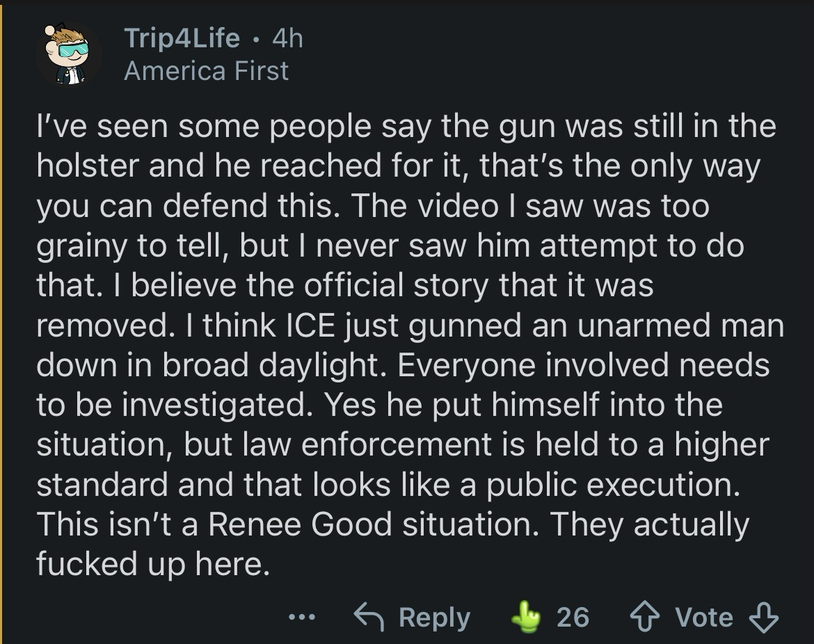Downvote the Trip4Life comment

(763, 617)
